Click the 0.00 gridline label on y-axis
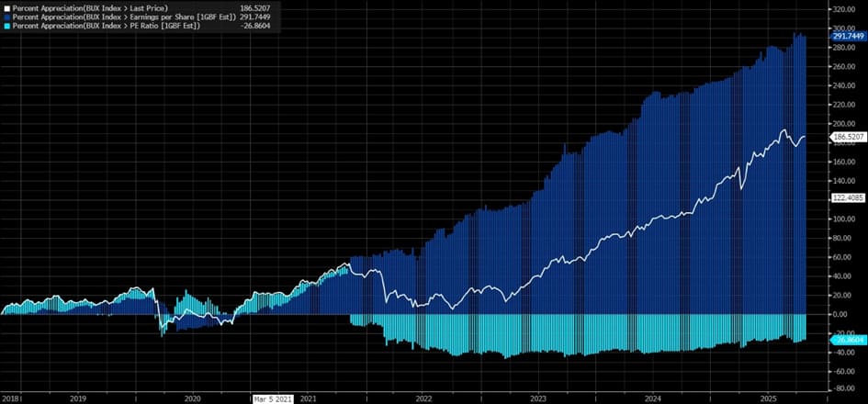The width and height of the screenshot is (868, 404). 846,314
